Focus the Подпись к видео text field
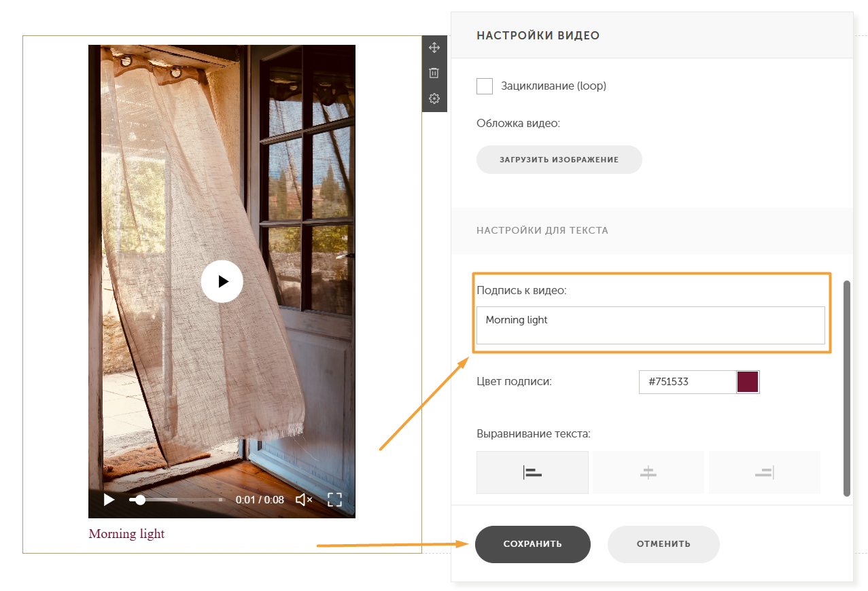The width and height of the screenshot is (868, 591). (650, 325)
